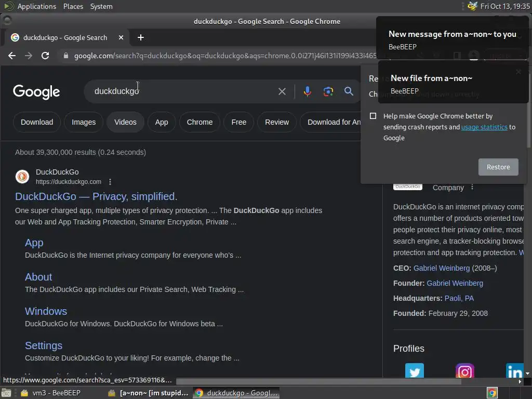Click the browser forward arrow
The image size is (532, 399).
click(x=29, y=56)
